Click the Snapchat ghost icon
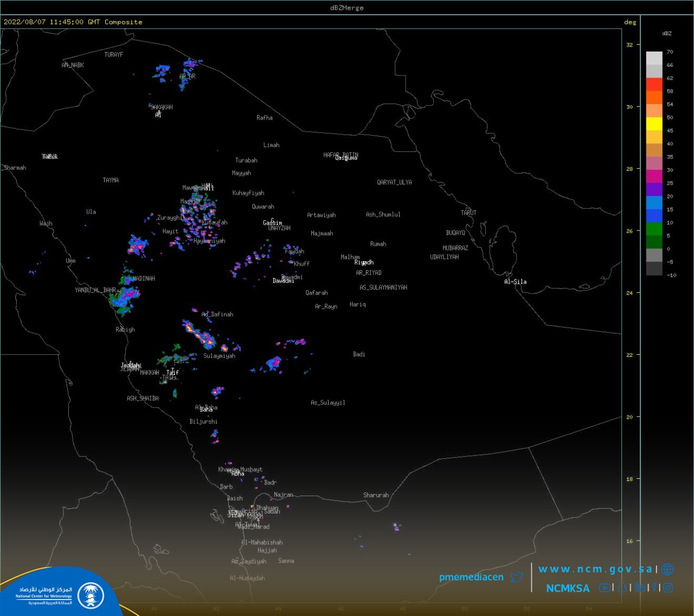This screenshot has width=694, height=616. point(622,588)
